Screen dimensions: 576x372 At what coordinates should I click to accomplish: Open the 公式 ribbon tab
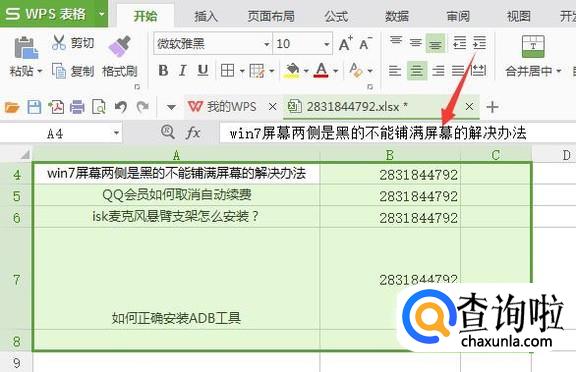click(336, 16)
